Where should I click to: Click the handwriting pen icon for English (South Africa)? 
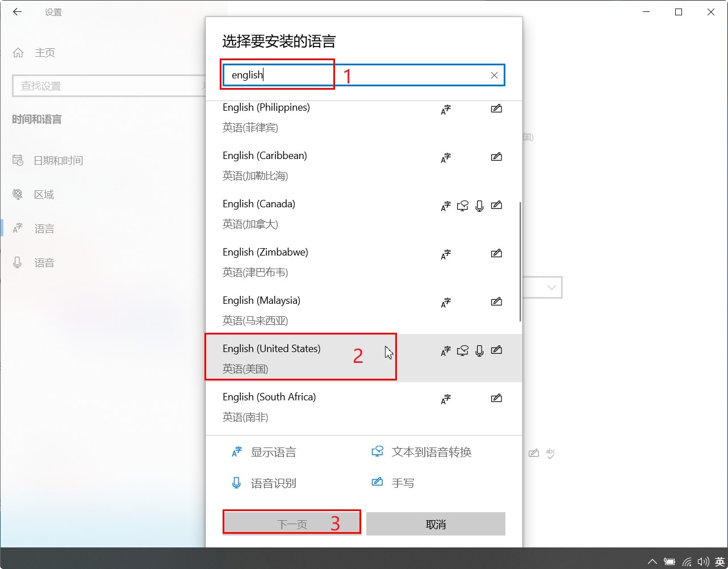click(496, 398)
